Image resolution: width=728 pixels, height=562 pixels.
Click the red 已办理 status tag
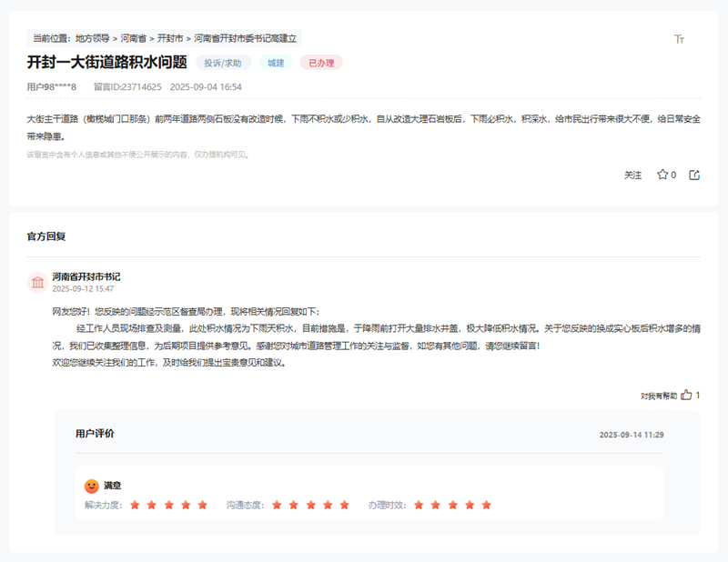[x=320, y=63]
